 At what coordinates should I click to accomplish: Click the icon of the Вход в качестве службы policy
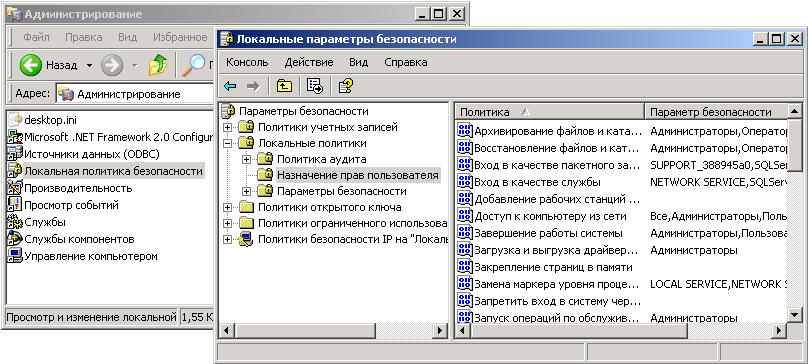(x=465, y=182)
